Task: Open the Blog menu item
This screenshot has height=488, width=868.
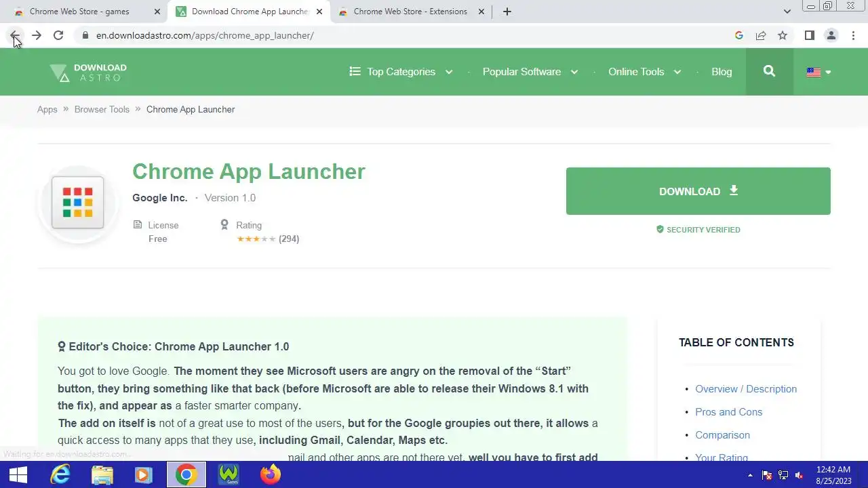Action: 722,72
